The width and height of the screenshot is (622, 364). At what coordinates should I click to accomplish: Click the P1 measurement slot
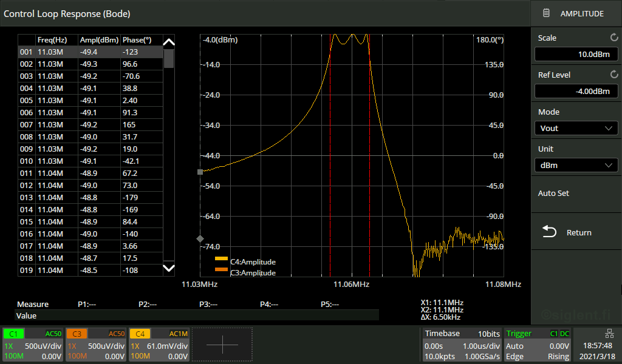click(x=87, y=304)
